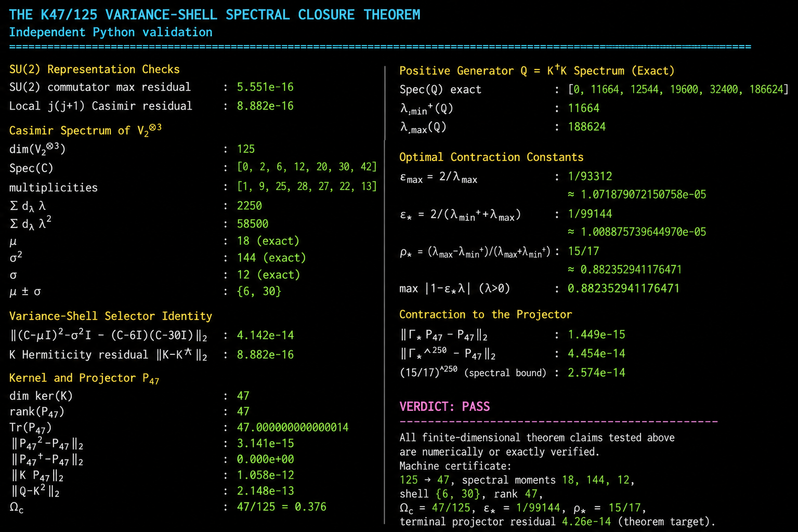Select the 'SU(2) Representation Checks' heading
Image resolution: width=798 pixels, height=532 pixels.
(95, 70)
